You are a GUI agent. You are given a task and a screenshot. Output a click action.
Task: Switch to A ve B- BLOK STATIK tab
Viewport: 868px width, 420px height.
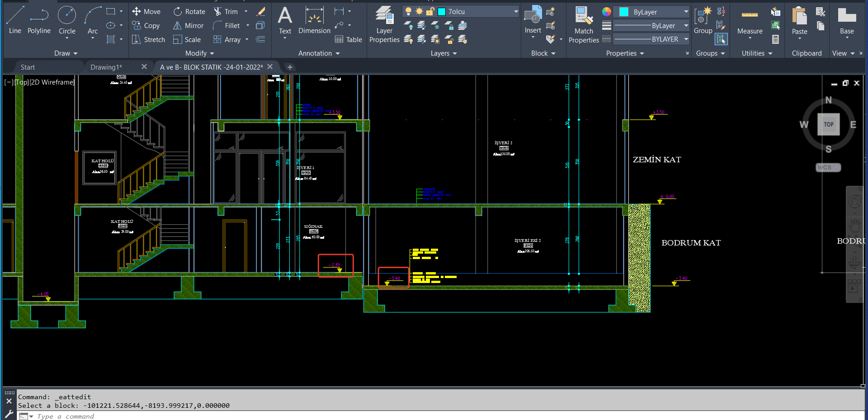(x=211, y=67)
